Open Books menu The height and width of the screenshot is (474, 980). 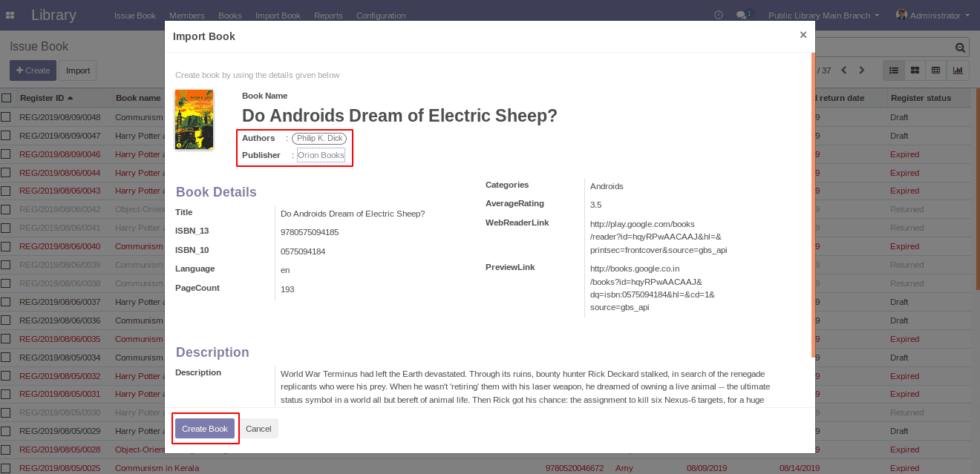230,16
